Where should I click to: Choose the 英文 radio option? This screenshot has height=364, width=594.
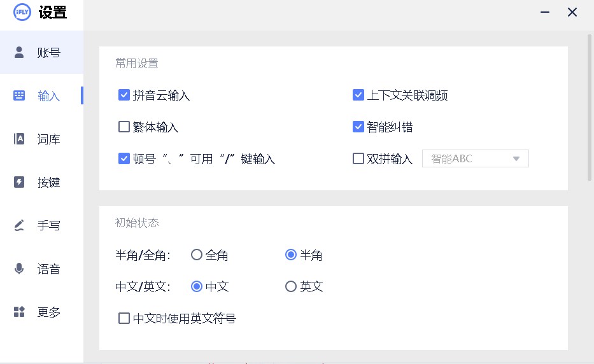(291, 286)
